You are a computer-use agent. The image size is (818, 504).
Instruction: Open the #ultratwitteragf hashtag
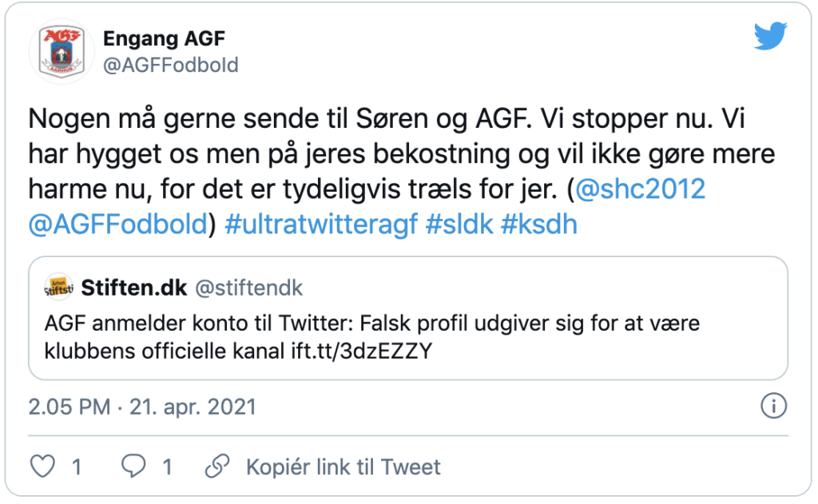point(321,224)
